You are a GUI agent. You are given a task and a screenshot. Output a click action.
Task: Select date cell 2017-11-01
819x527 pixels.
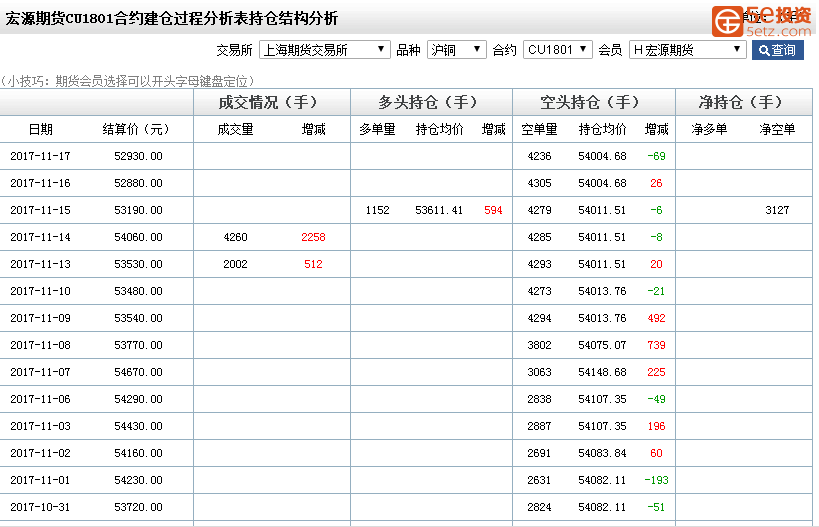point(40,480)
